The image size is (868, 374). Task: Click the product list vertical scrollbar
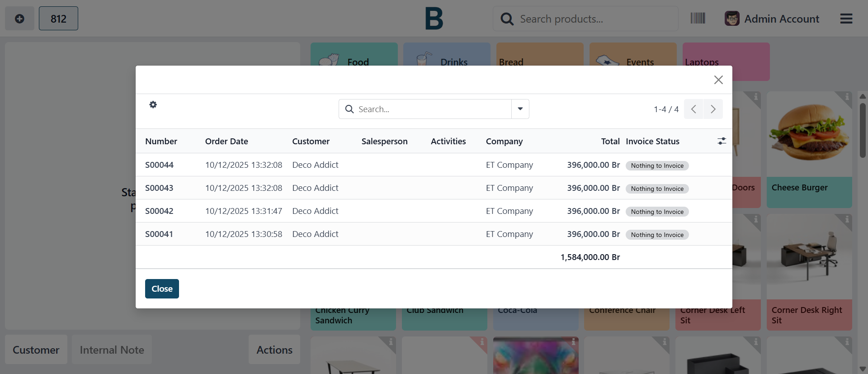pos(862,131)
